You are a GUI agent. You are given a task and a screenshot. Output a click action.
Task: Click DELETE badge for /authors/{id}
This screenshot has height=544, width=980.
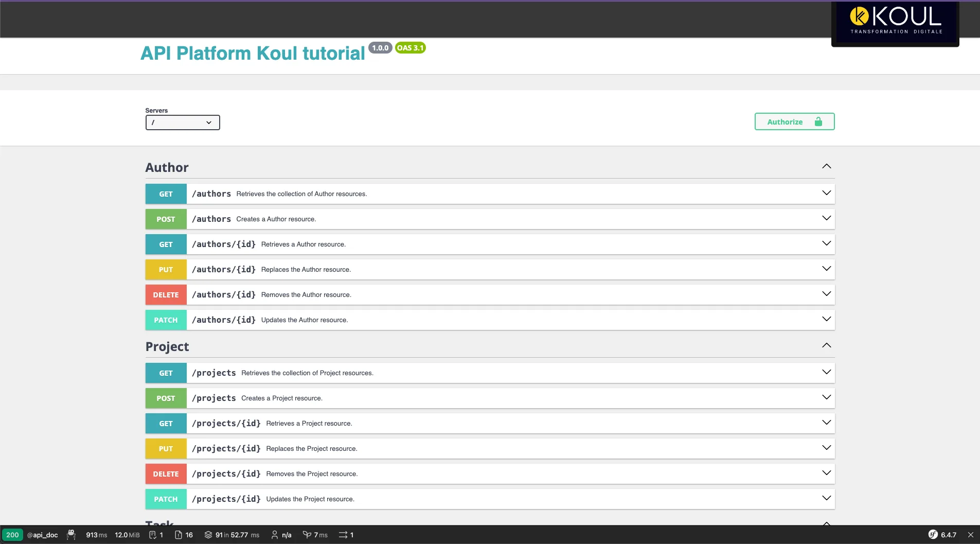click(166, 295)
